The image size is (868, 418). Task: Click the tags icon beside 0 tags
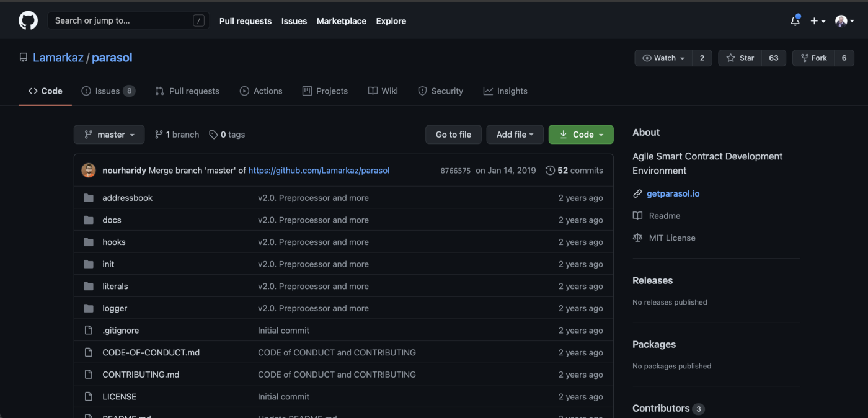(x=213, y=135)
